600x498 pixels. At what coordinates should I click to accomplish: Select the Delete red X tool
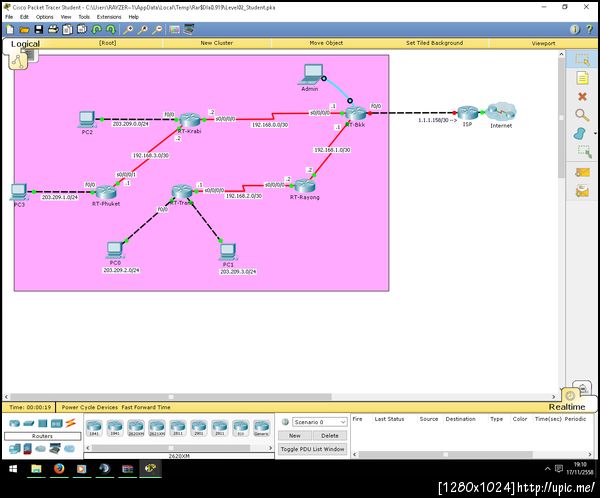[582, 96]
